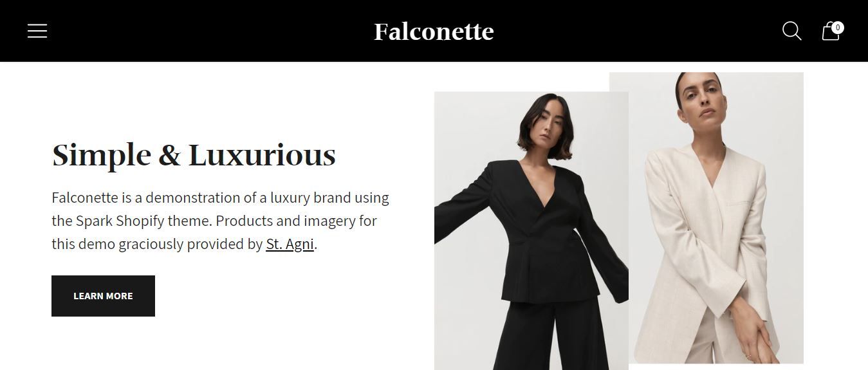The image size is (868, 370).
Task: Select the cream blazer model photo
Action: (x=706, y=217)
